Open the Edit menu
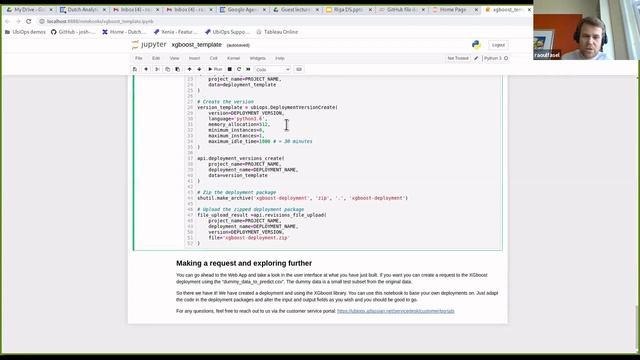 (x=156, y=58)
